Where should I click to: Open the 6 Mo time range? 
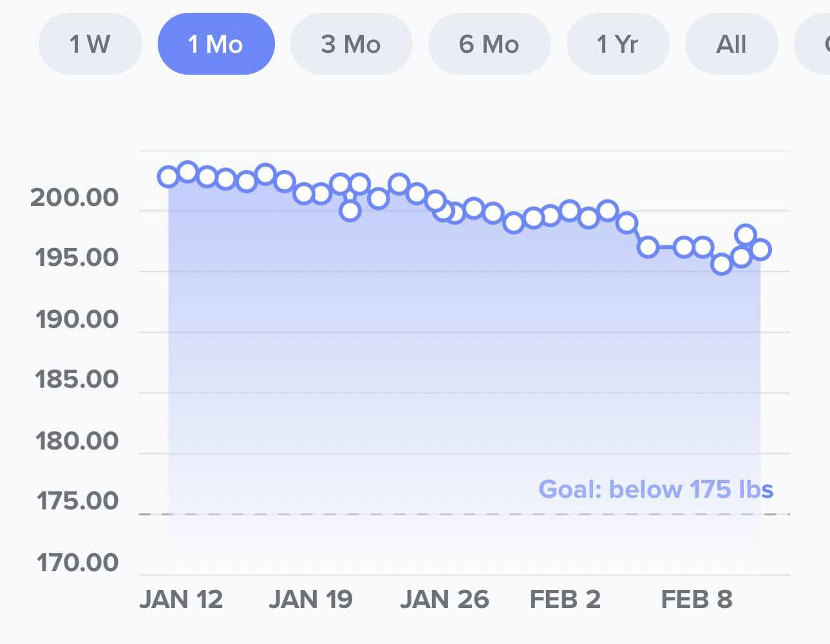coord(489,44)
